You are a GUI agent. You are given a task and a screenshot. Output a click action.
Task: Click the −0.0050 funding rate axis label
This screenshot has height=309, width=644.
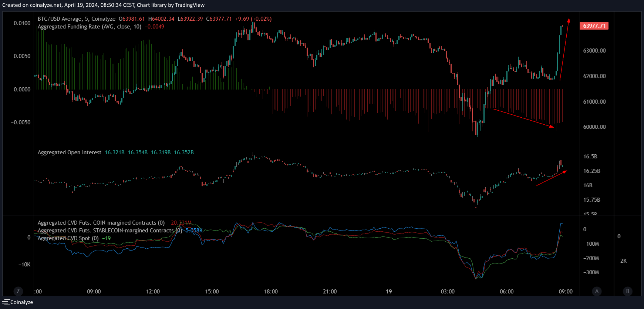(x=21, y=122)
